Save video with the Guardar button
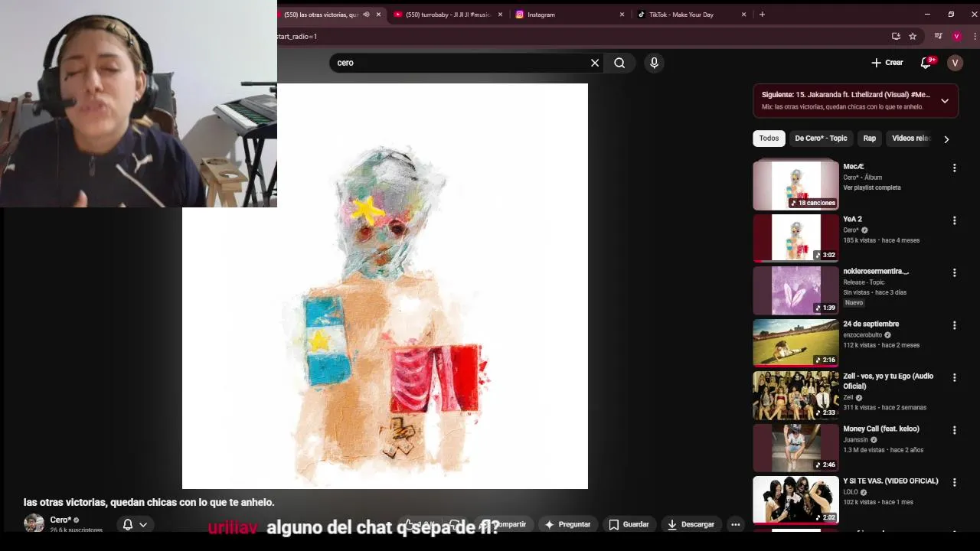 tap(629, 524)
